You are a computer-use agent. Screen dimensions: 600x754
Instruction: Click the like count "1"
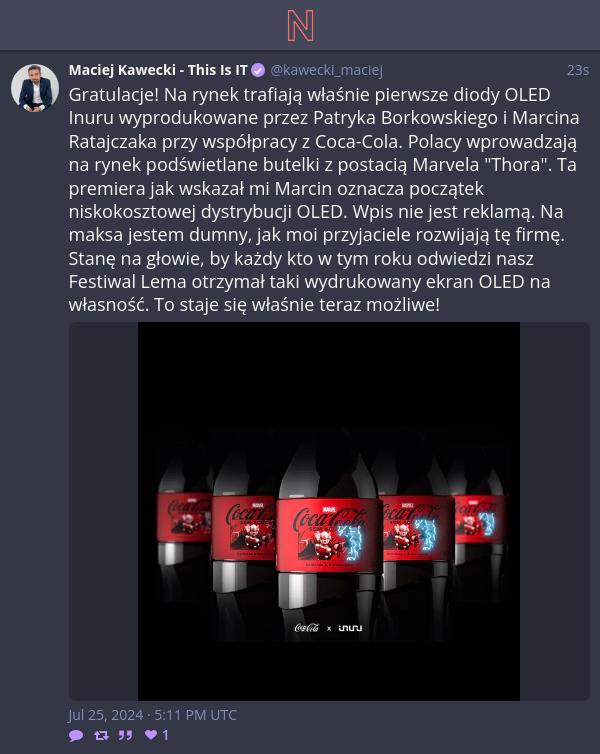tap(165, 735)
